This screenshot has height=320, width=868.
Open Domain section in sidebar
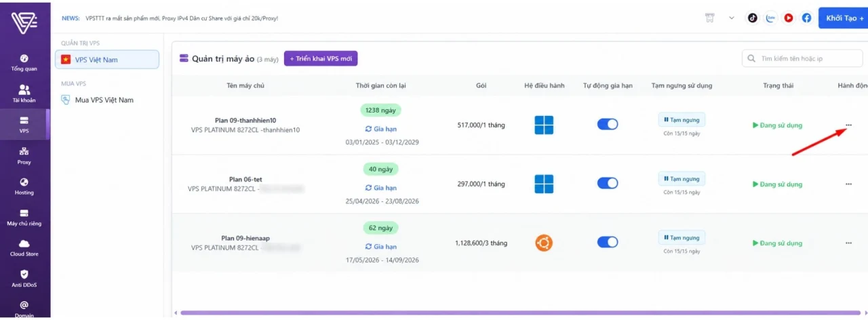click(x=24, y=309)
